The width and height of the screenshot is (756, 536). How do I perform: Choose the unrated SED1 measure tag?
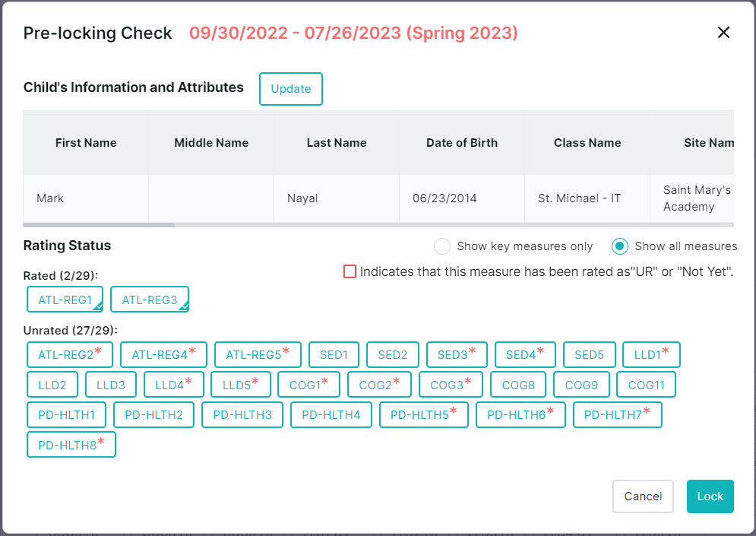pyautogui.click(x=334, y=355)
